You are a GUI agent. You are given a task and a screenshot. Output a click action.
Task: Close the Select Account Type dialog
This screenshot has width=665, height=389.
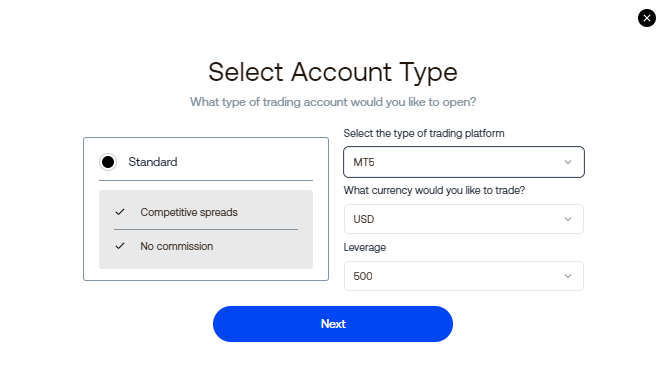click(x=646, y=18)
